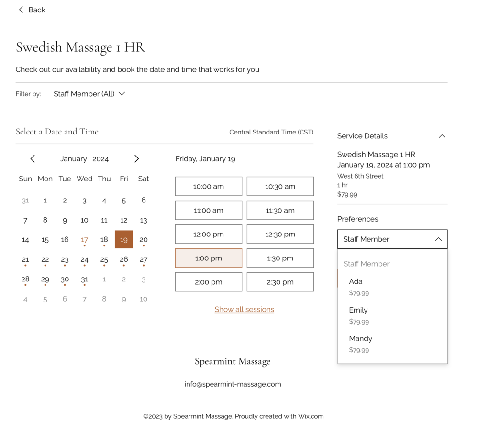The height and width of the screenshot is (448, 490).
Task: Select the 10:30 am time slot
Action: coord(280,186)
